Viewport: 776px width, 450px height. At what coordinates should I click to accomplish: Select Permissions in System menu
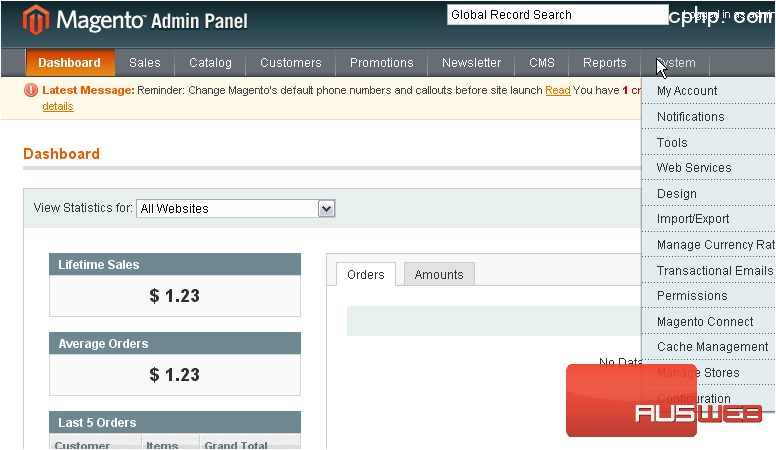pos(709,296)
